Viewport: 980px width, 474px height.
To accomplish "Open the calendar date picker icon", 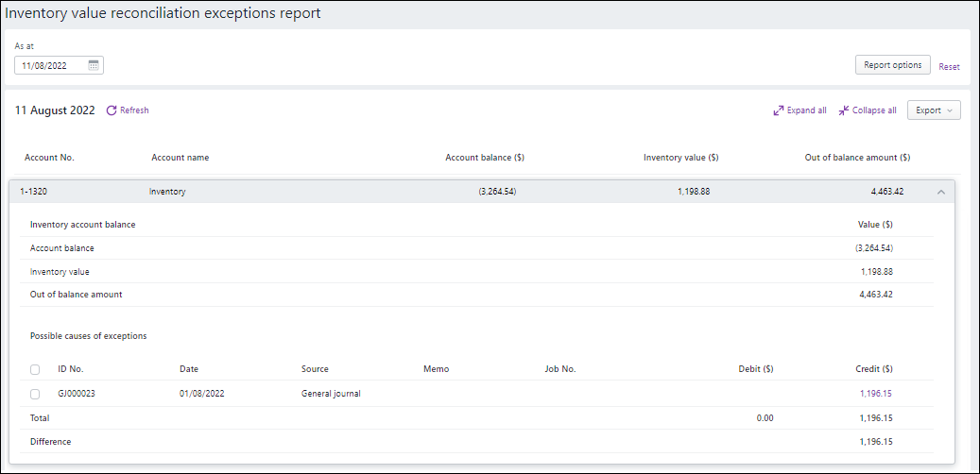I will [94, 65].
